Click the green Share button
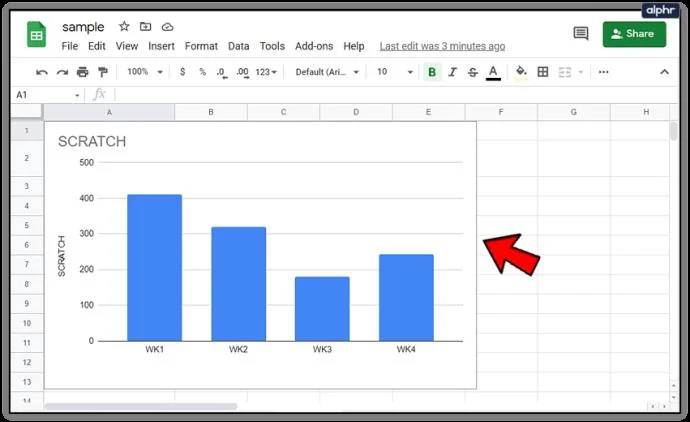 (634, 34)
